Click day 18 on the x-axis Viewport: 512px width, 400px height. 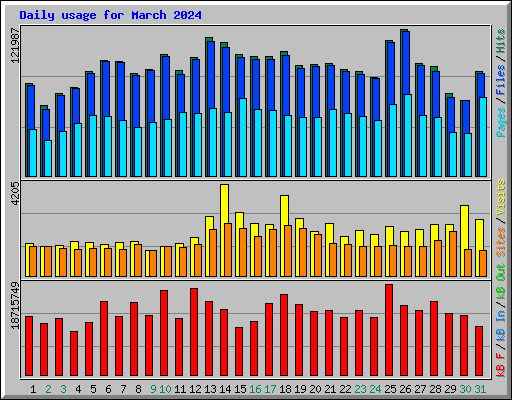click(x=285, y=389)
